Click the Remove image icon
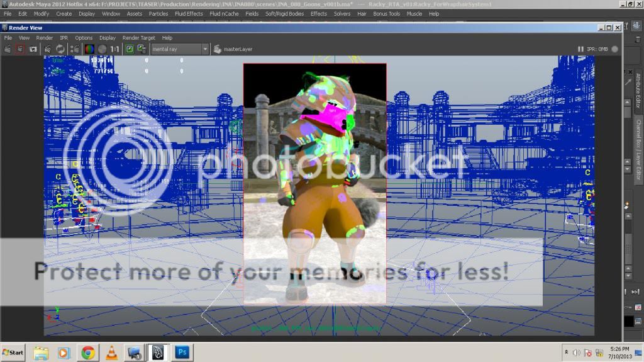 [142, 49]
